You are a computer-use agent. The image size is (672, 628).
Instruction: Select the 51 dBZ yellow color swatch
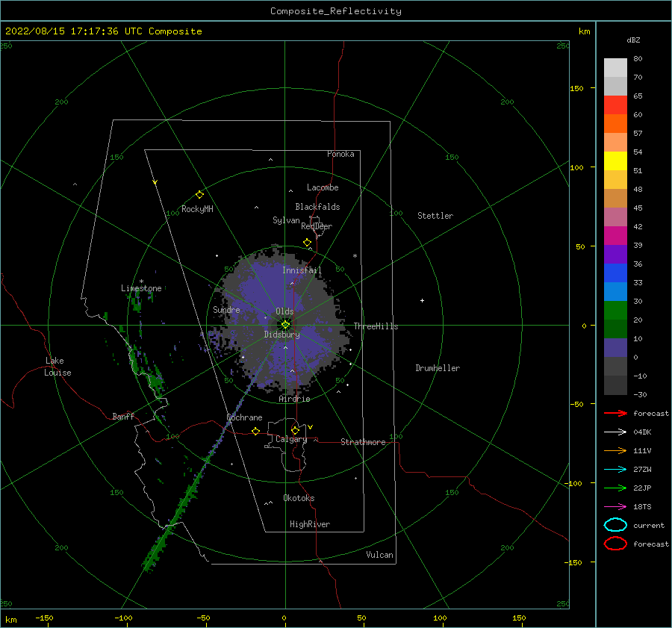(615, 161)
